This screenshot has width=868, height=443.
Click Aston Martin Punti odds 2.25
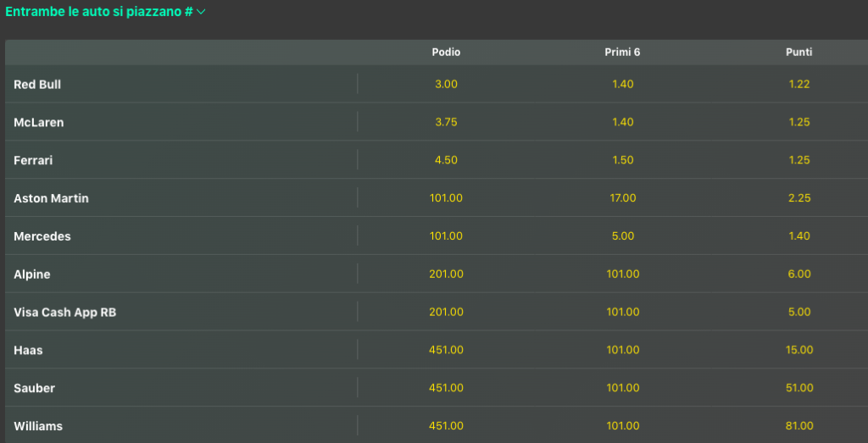pos(798,198)
